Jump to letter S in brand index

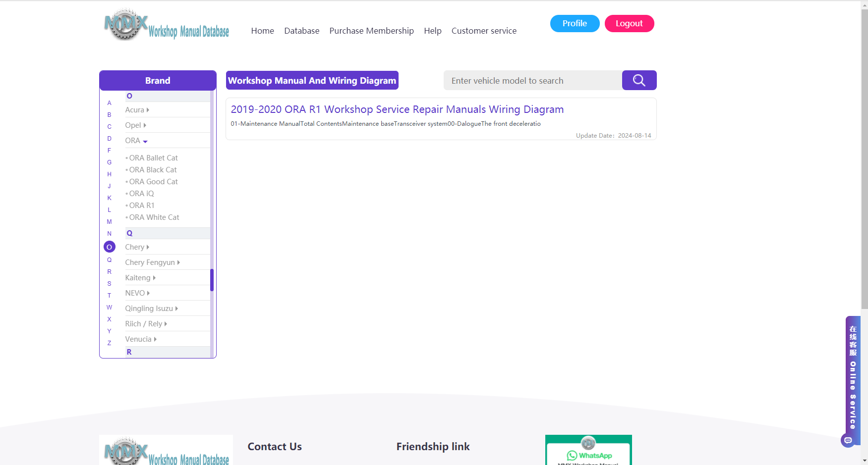(x=110, y=284)
